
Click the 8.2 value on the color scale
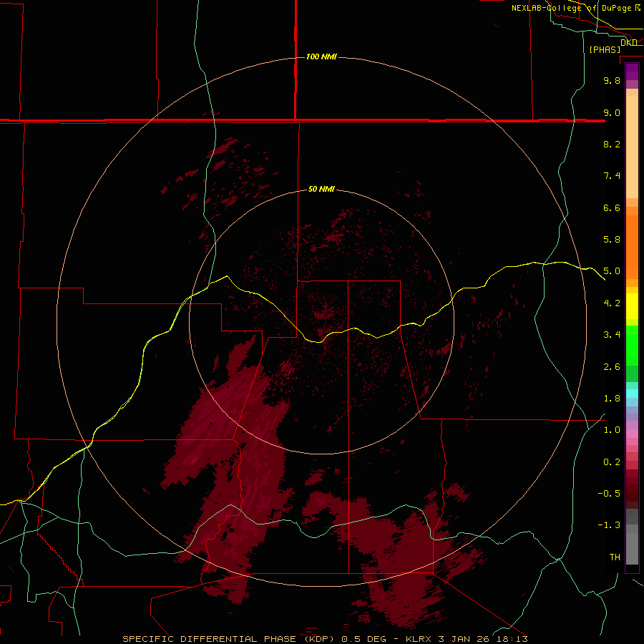[x=612, y=144]
